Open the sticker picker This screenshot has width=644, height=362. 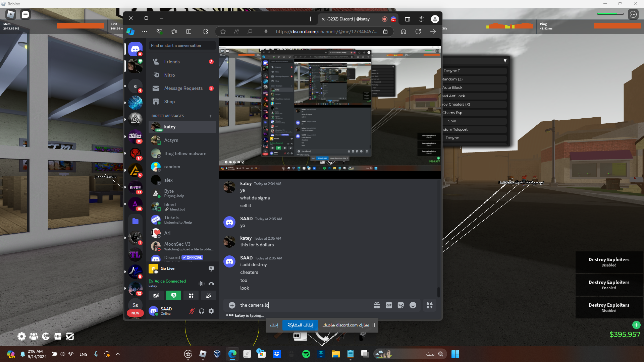point(401,305)
